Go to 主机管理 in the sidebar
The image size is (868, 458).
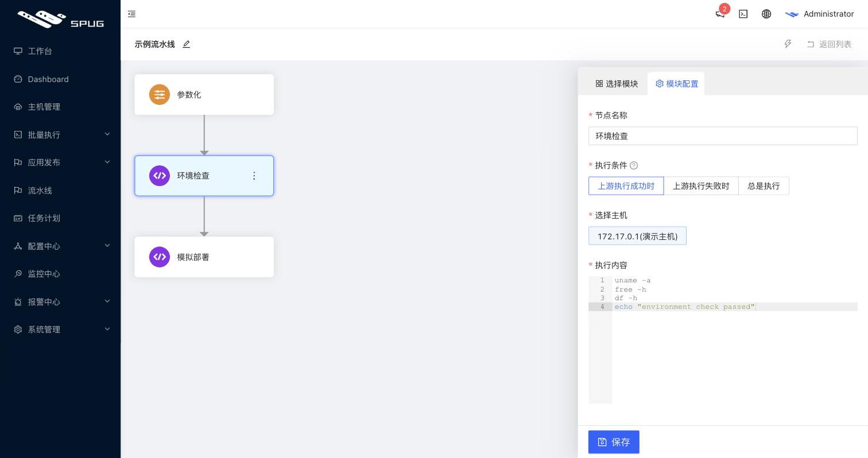[x=60, y=107]
